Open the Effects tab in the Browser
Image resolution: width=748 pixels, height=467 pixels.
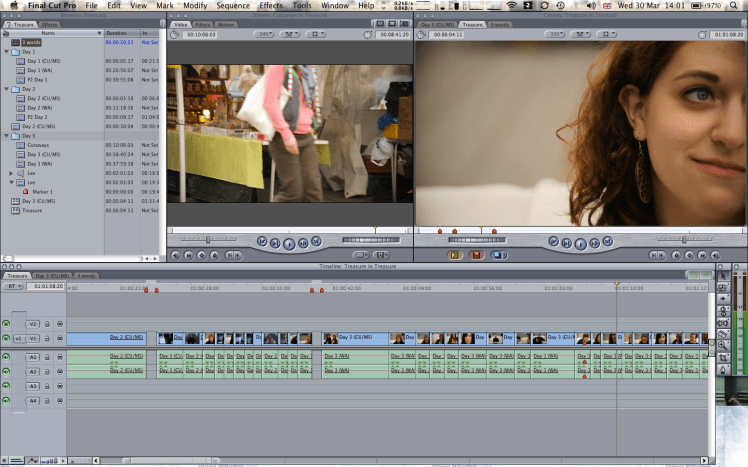(47, 24)
